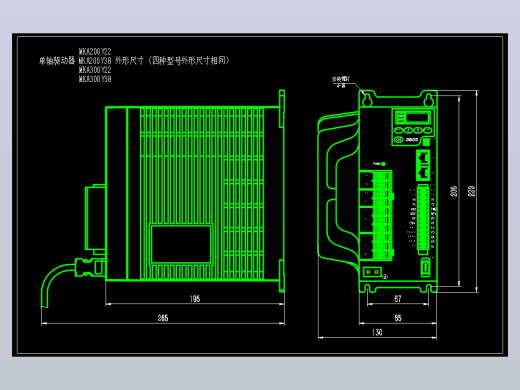Click the 130 dimension value
This screenshot has width=520, height=390.
point(377,332)
